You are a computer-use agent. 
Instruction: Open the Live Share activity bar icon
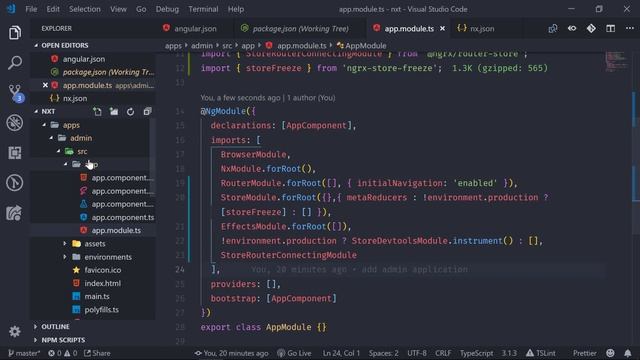click(14, 213)
